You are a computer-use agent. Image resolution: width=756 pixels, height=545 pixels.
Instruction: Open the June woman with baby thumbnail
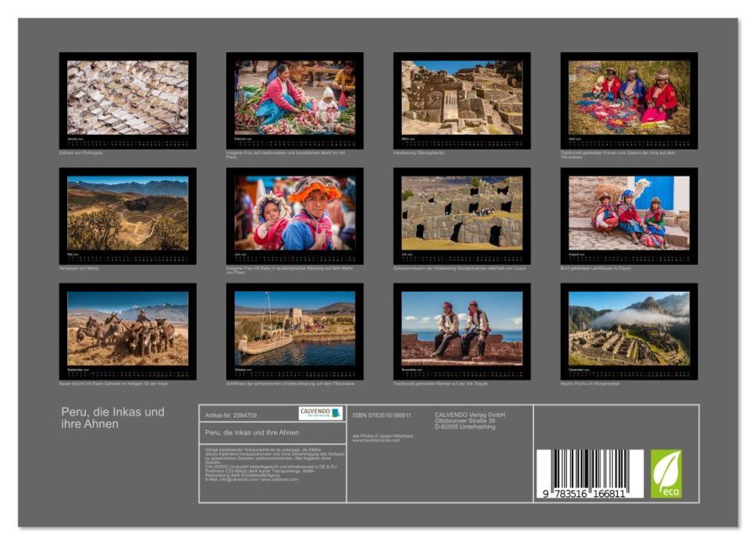(x=294, y=216)
